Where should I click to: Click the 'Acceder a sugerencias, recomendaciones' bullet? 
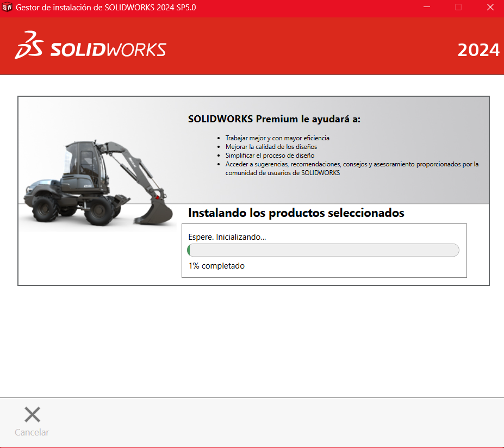(x=352, y=169)
